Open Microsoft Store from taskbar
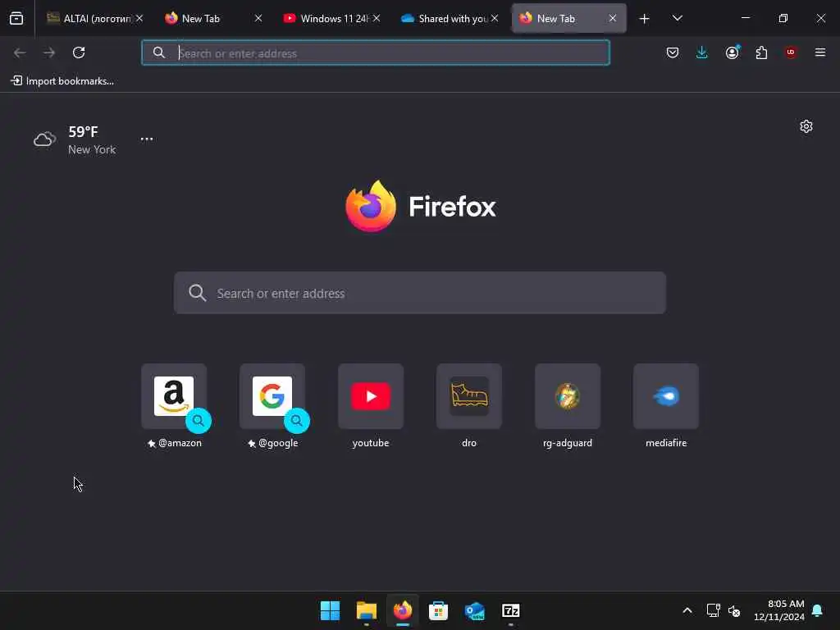840x630 pixels. [438, 610]
